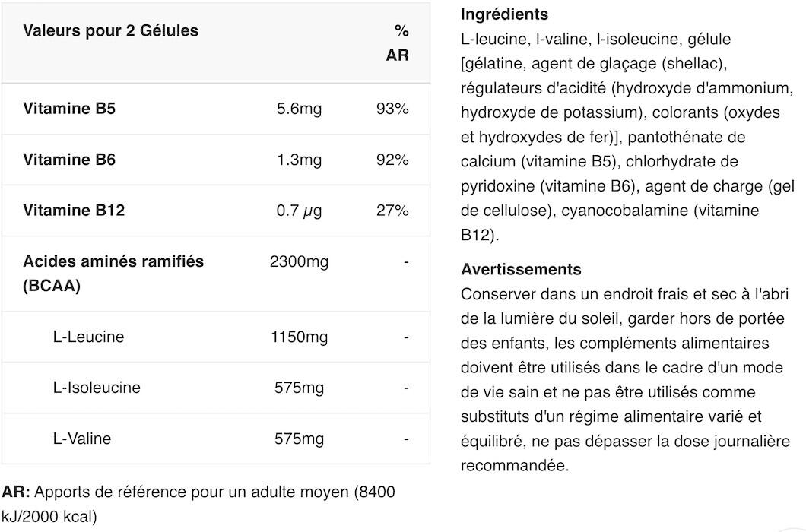806x532 pixels.
Task: Select the 5.6mg value for Vitamine B5
Action: coord(299,109)
